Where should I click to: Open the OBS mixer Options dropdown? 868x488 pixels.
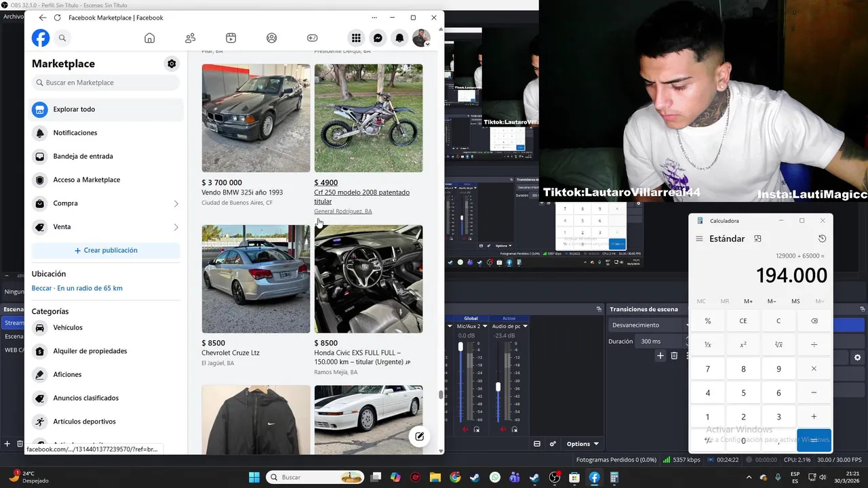583,444
